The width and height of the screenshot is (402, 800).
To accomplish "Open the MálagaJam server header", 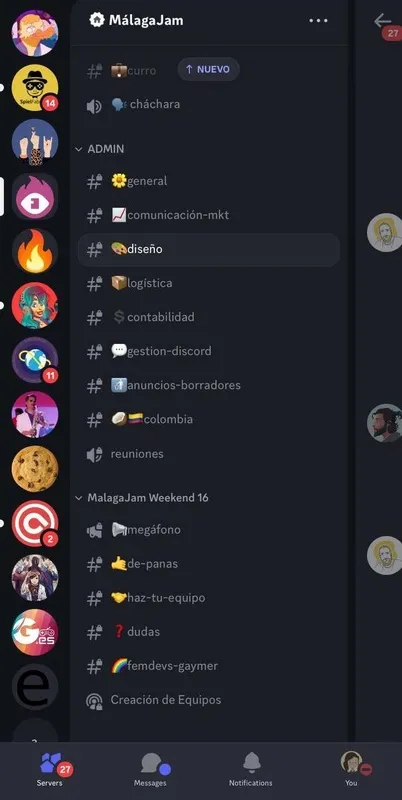I will coord(136,20).
